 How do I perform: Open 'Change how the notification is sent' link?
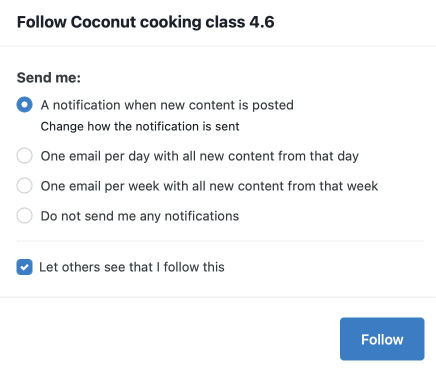pos(140,127)
